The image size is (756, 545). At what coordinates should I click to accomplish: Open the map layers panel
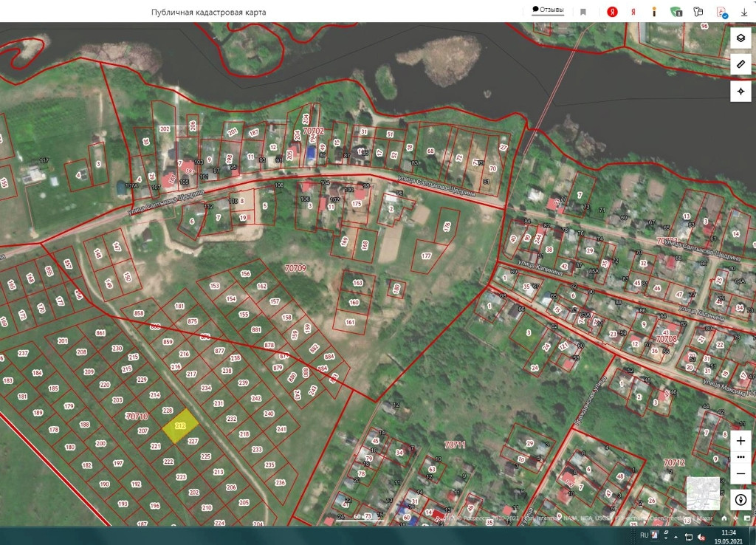point(740,38)
